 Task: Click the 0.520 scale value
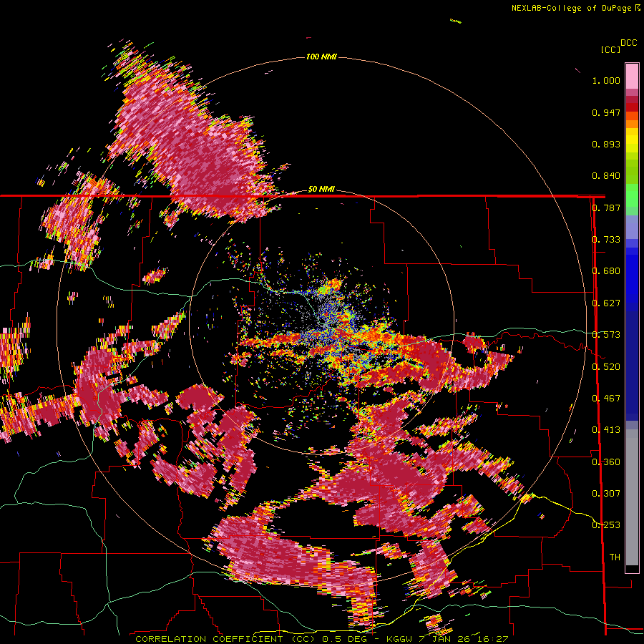(606, 367)
